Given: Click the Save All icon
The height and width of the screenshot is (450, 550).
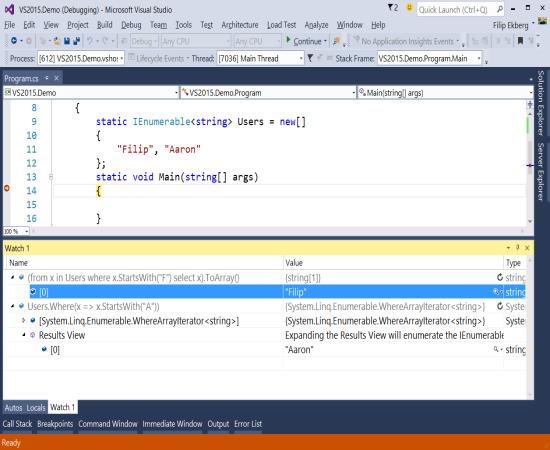Looking at the screenshot, I should (x=76, y=41).
